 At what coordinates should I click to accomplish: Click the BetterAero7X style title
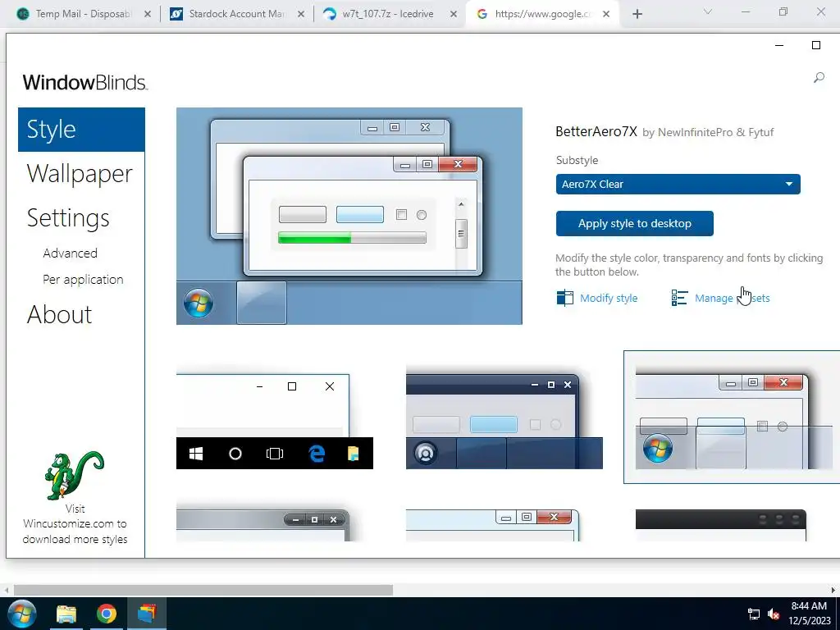596,131
